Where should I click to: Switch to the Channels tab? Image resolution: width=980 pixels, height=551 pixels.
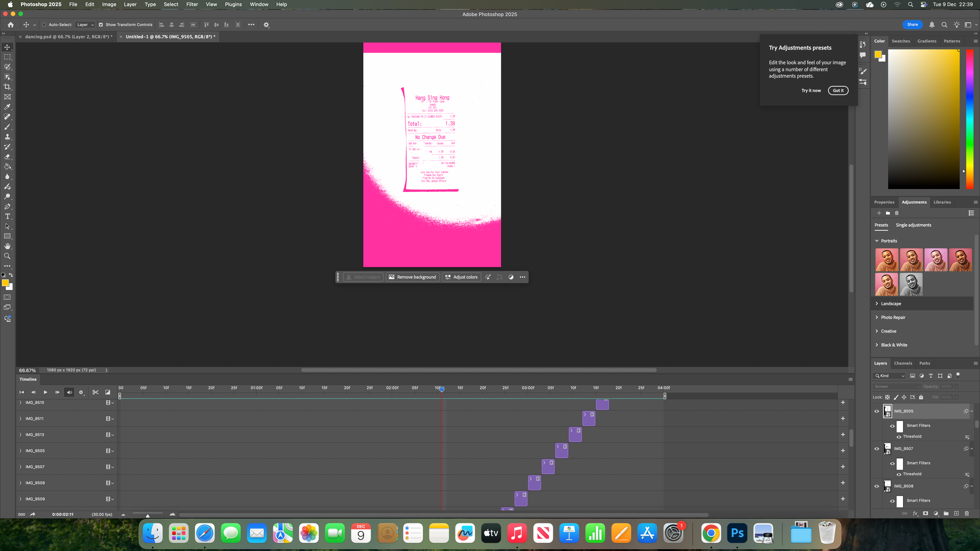(x=903, y=363)
